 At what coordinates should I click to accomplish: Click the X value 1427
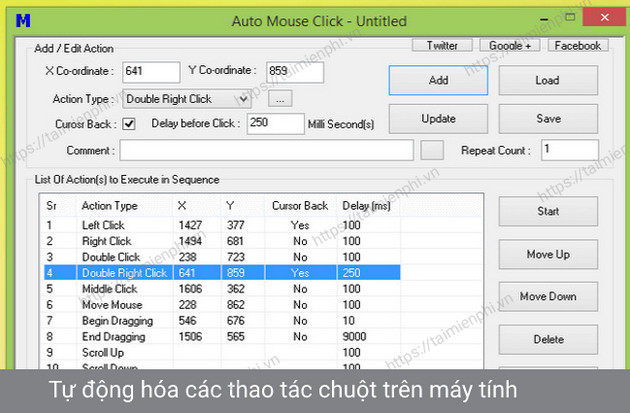point(190,225)
